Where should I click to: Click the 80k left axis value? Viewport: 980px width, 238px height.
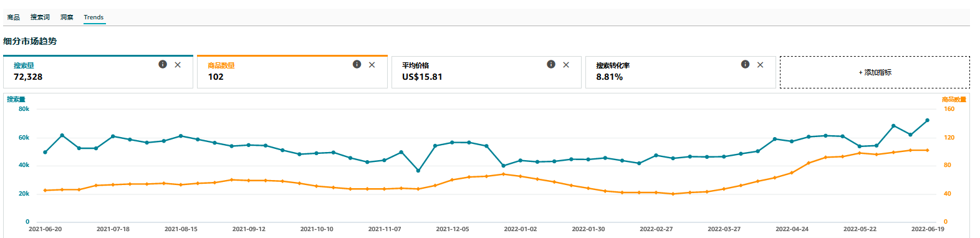click(24, 108)
